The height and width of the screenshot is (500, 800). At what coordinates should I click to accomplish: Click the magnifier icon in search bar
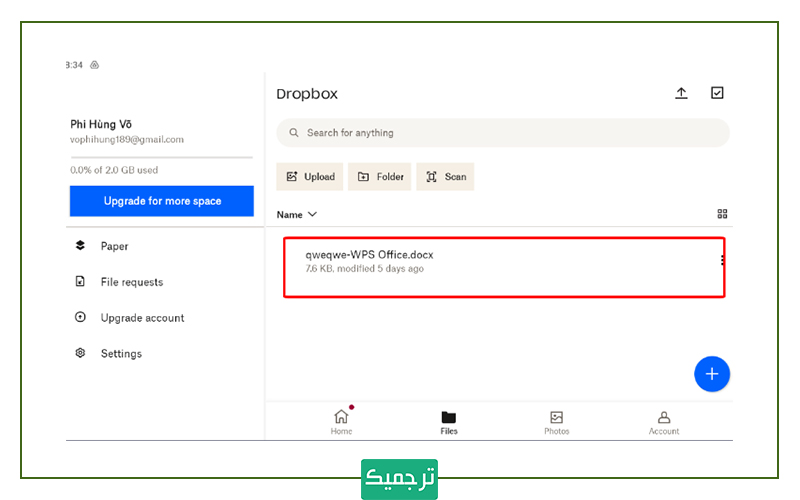click(x=294, y=133)
